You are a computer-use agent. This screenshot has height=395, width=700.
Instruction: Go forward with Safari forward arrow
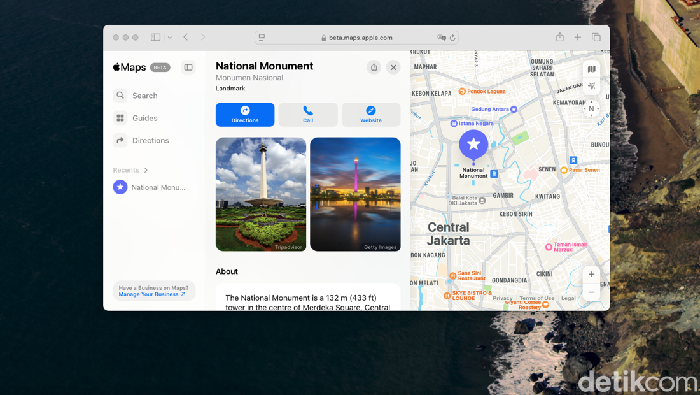point(203,37)
